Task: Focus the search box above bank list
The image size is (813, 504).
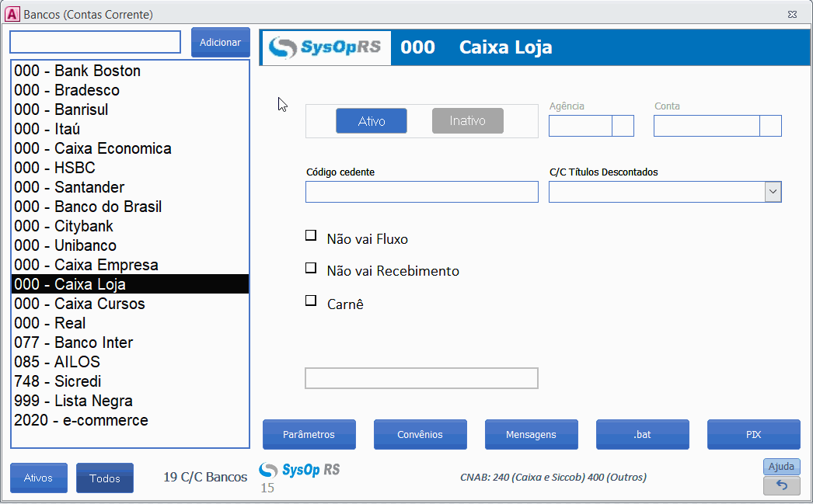Action: click(96, 42)
